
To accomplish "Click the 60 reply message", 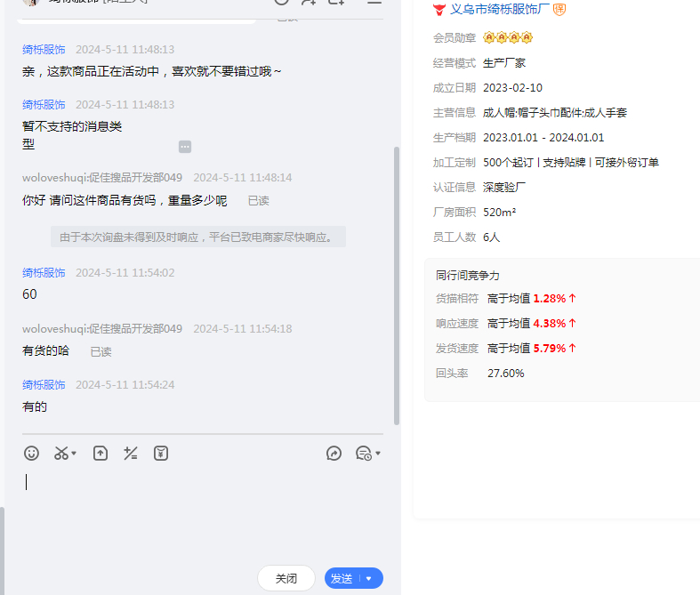I will [x=29, y=294].
